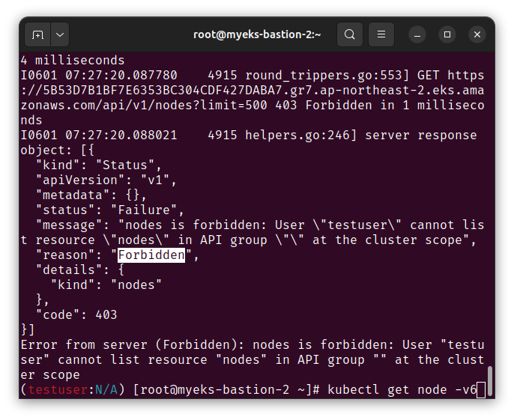Click the N/A text in prompt
This screenshot has height=420, width=514.
tap(106, 390)
